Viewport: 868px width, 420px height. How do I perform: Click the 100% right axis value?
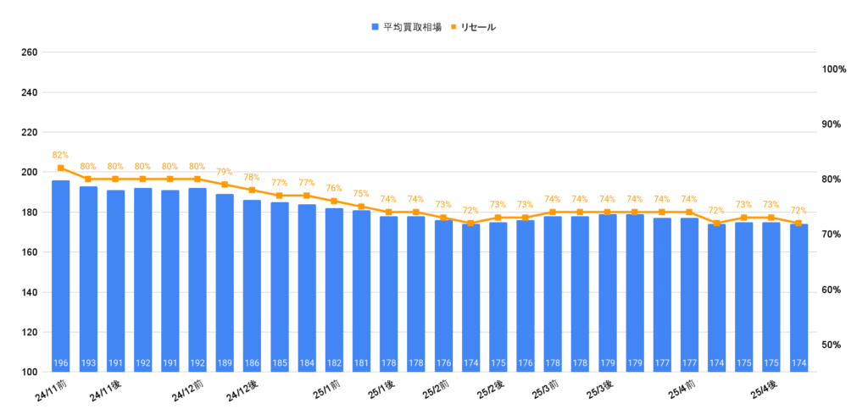[x=834, y=69]
